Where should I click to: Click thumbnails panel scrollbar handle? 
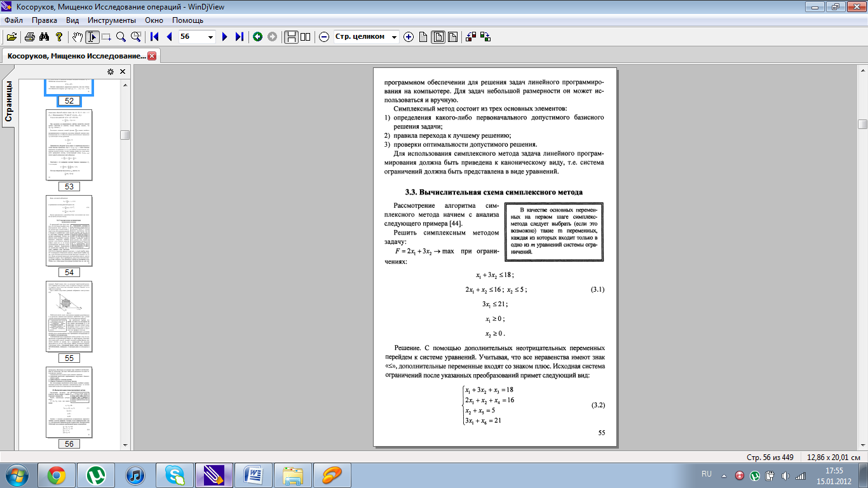click(125, 135)
